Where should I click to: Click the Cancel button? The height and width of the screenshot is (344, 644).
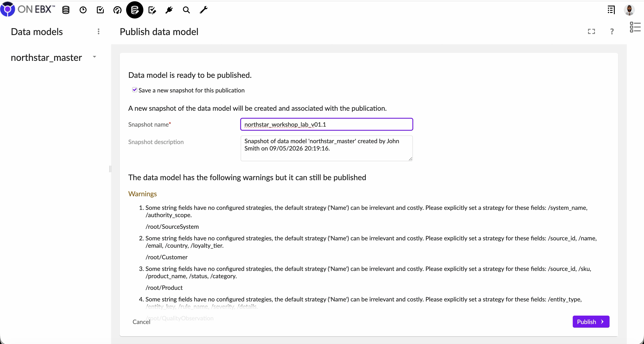click(x=141, y=322)
